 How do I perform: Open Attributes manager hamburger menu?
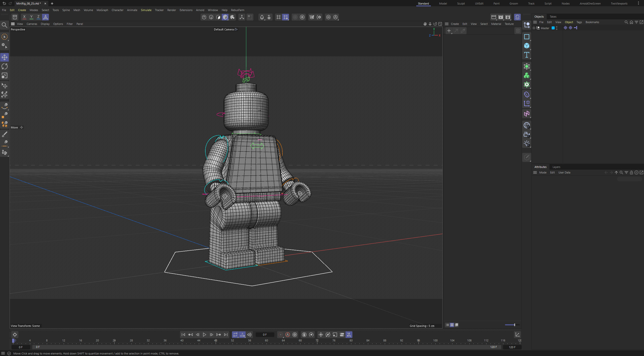point(535,172)
